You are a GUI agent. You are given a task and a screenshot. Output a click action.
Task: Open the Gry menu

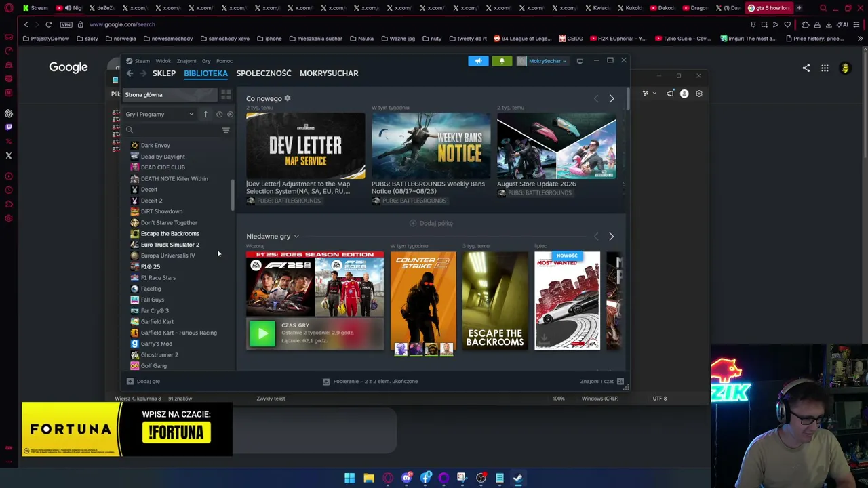point(206,61)
